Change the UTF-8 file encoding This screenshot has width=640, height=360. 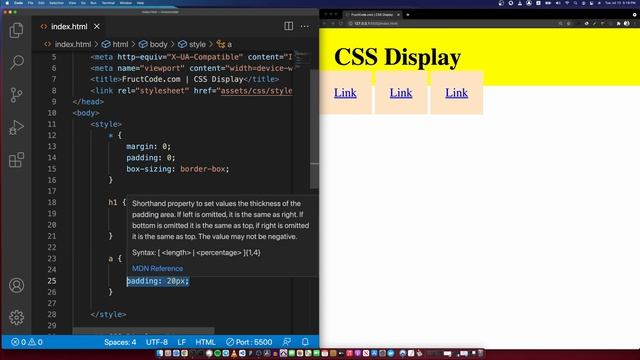(157, 342)
